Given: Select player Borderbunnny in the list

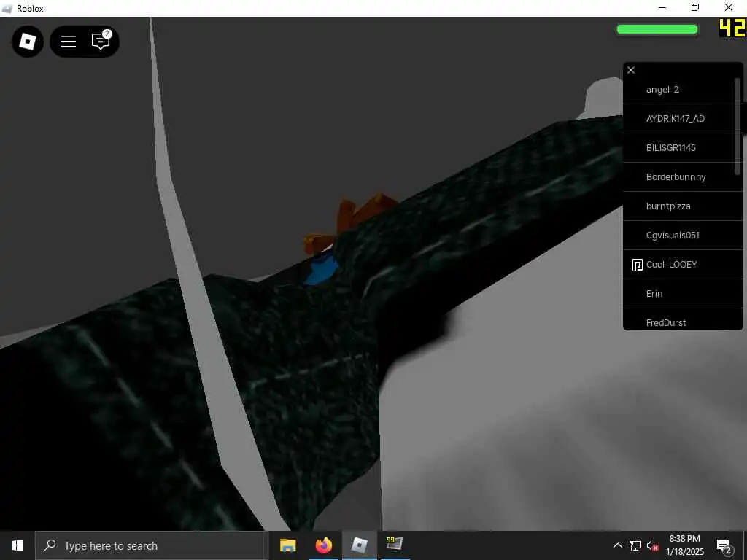Looking at the screenshot, I should tap(683, 176).
